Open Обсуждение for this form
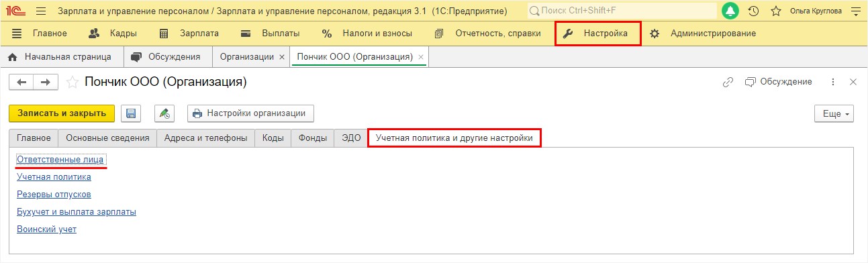Image resolution: width=868 pixels, height=263 pixels. [779, 82]
